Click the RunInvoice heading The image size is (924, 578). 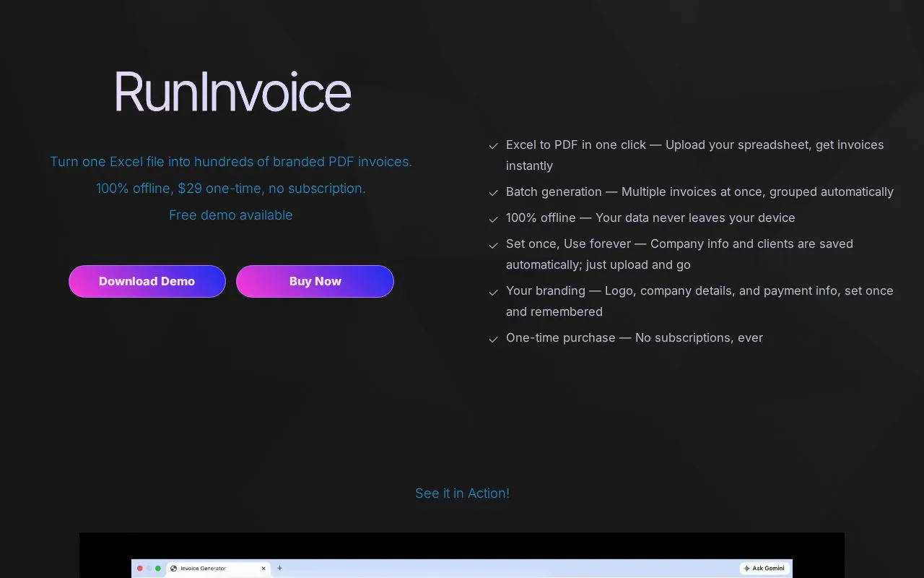pyautogui.click(x=232, y=92)
